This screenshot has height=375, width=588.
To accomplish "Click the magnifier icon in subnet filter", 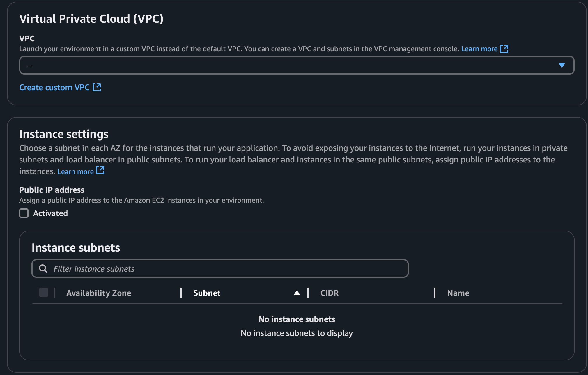I will 43,268.
